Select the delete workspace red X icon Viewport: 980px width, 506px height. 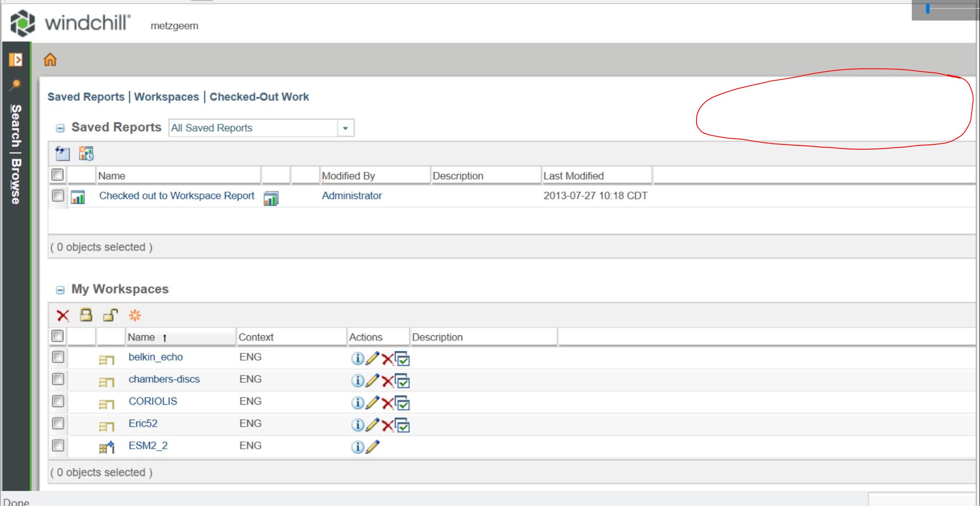pyautogui.click(x=62, y=315)
